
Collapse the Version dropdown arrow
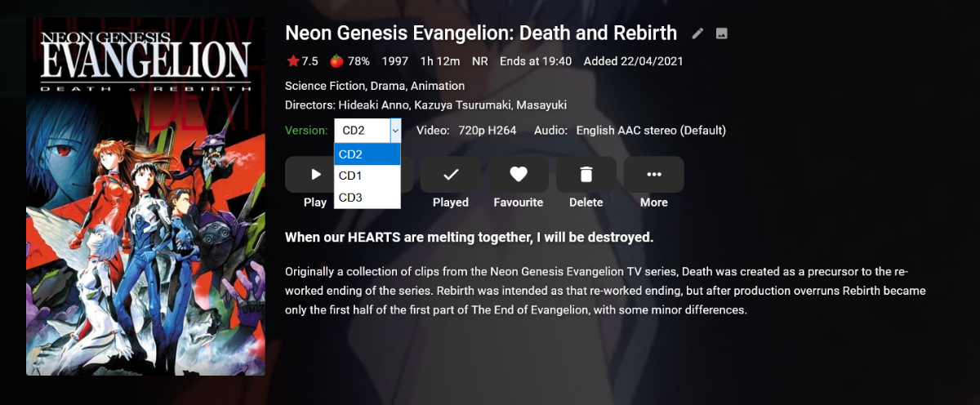[395, 131]
